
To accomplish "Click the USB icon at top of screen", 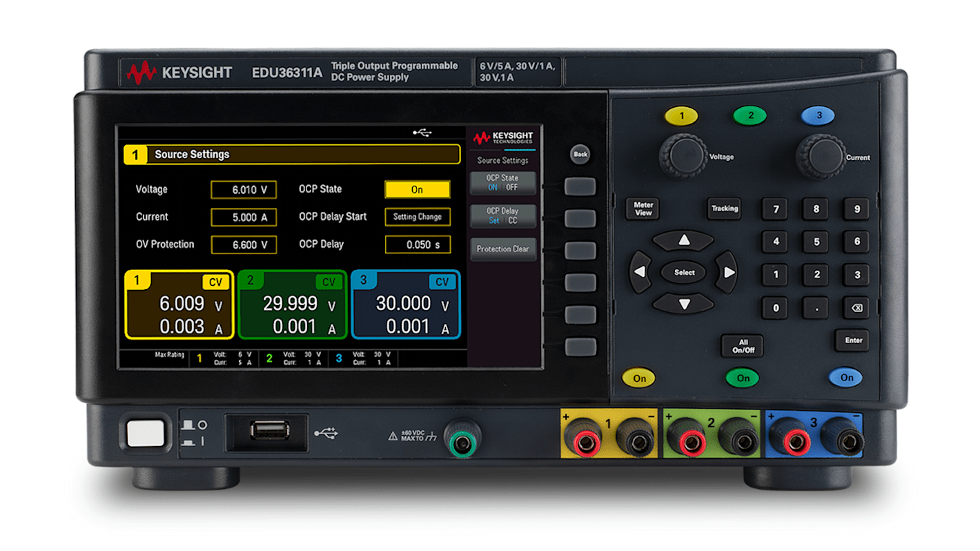I will point(422,131).
